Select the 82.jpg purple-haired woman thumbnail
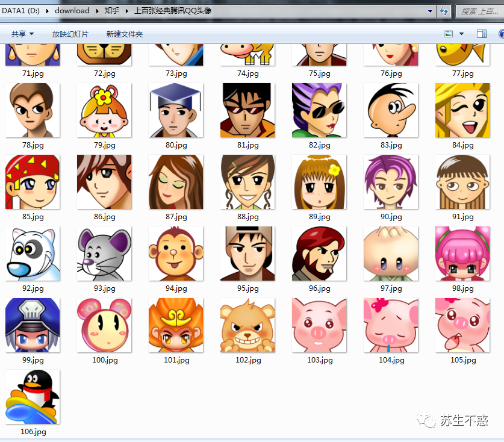The image size is (504, 442). pyautogui.click(x=320, y=110)
